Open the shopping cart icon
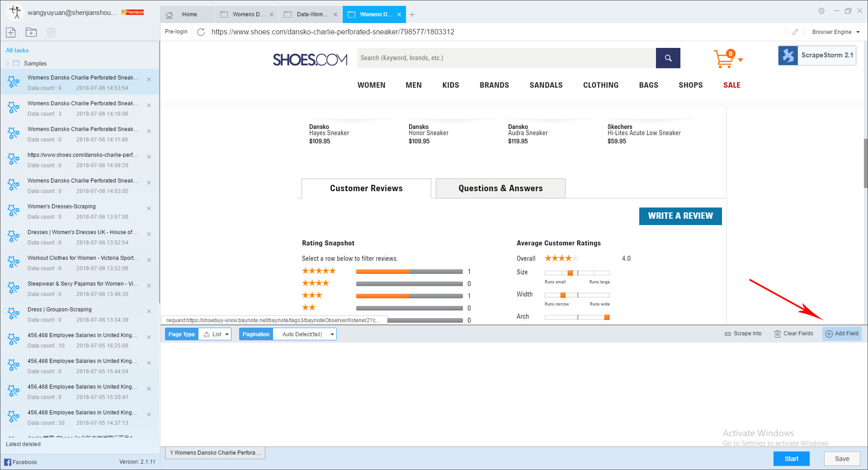This screenshot has width=868, height=470. (x=724, y=59)
